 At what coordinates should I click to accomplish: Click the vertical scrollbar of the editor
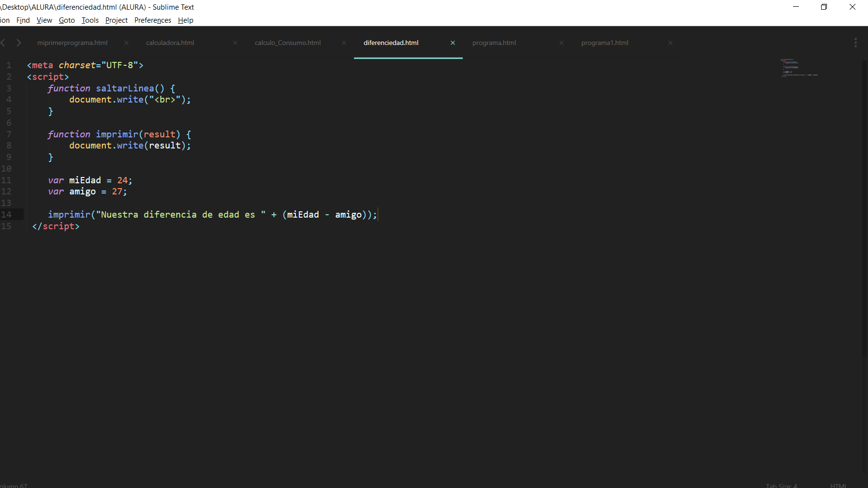pyautogui.click(x=864, y=208)
